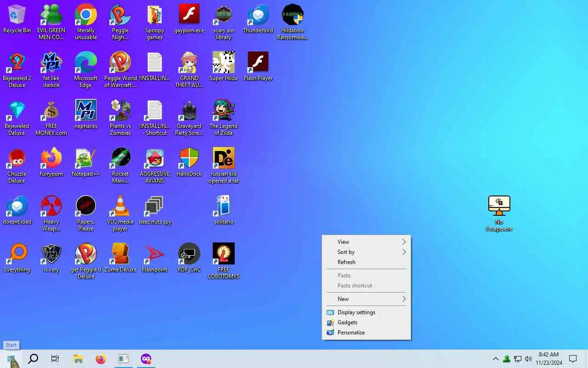Open Display settings from context menu
Image resolution: width=588 pixels, height=368 pixels.
[x=366, y=312]
